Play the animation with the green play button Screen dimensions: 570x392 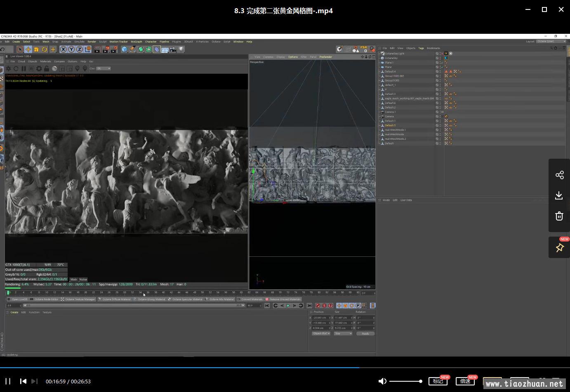click(x=288, y=305)
